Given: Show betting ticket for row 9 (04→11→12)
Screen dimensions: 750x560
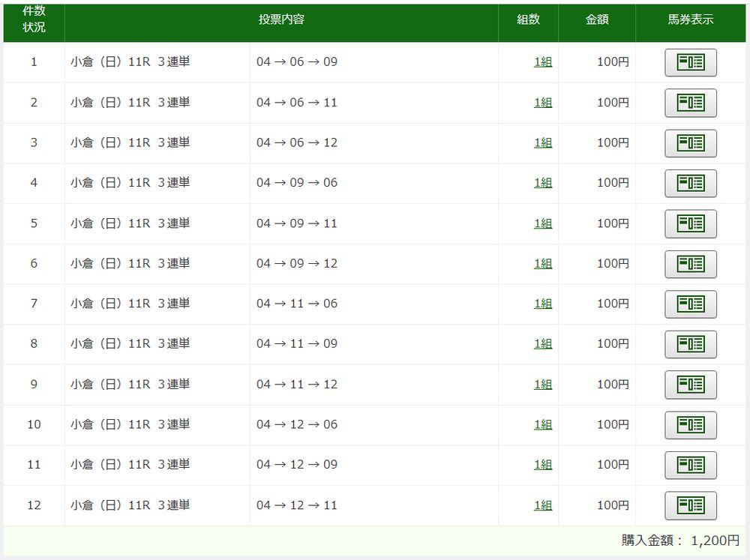Looking at the screenshot, I should 690,385.
